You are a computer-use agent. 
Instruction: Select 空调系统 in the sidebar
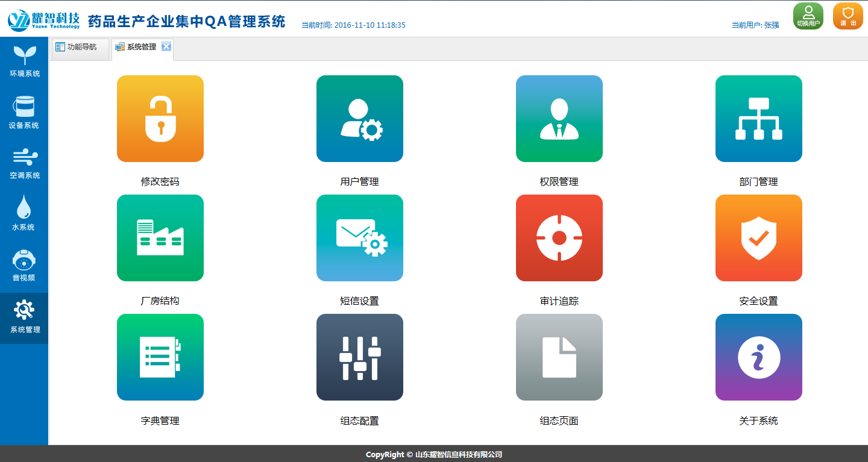coord(24,163)
